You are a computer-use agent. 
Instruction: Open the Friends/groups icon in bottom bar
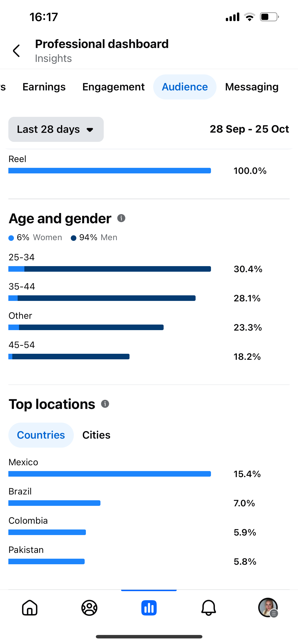89,608
